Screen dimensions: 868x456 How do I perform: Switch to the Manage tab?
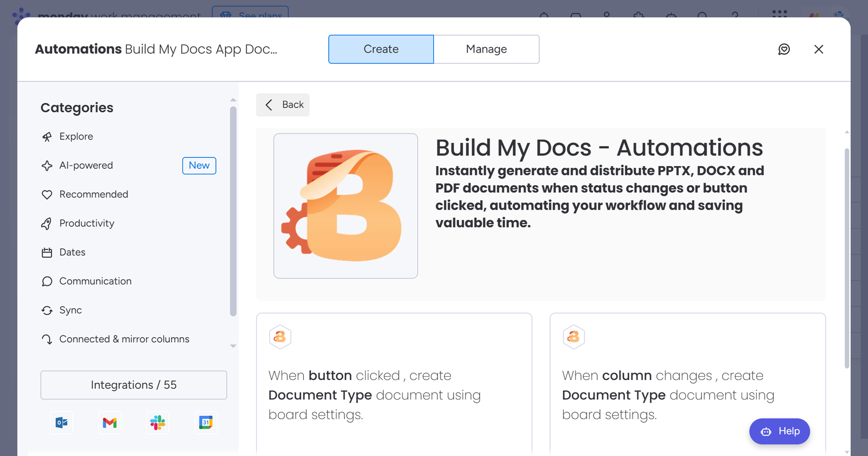coord(486,49)
